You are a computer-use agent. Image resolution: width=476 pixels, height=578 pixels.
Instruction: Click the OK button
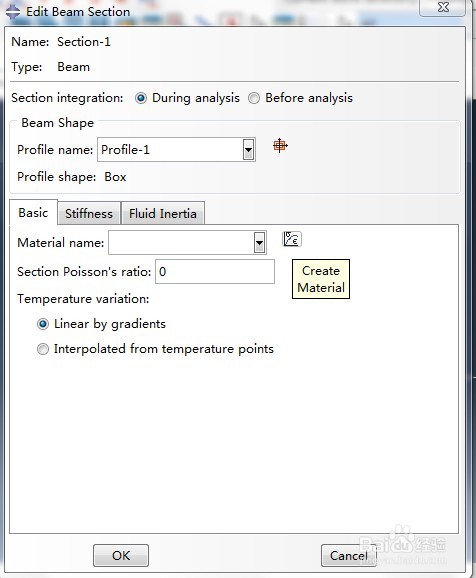click(121, 555)
